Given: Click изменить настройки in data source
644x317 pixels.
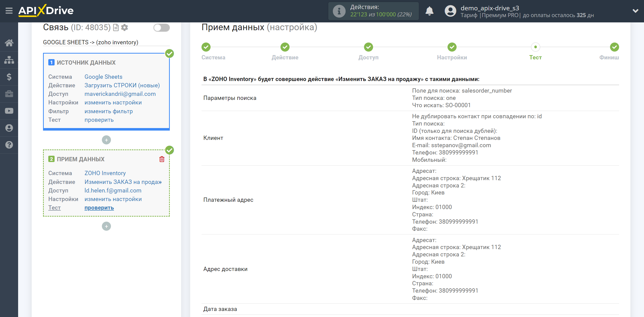Looking at the screenshot, I should point(113,102).
